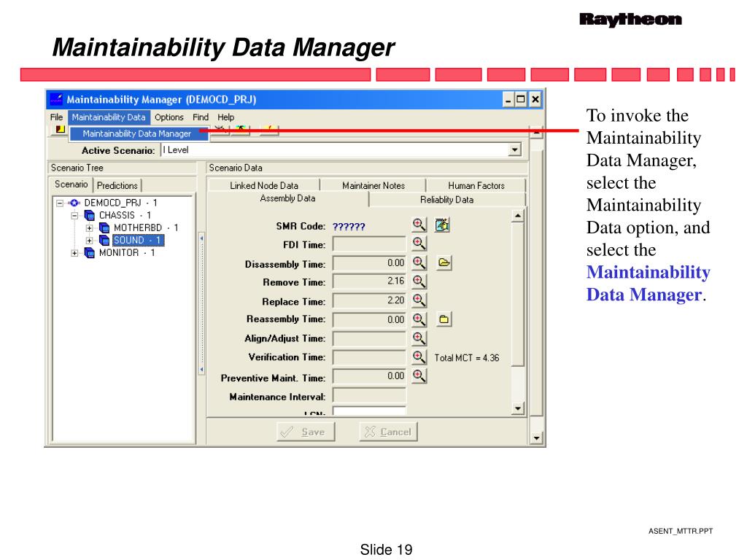Click the Maintainability Manager title bar app icon

click(56, 99)
